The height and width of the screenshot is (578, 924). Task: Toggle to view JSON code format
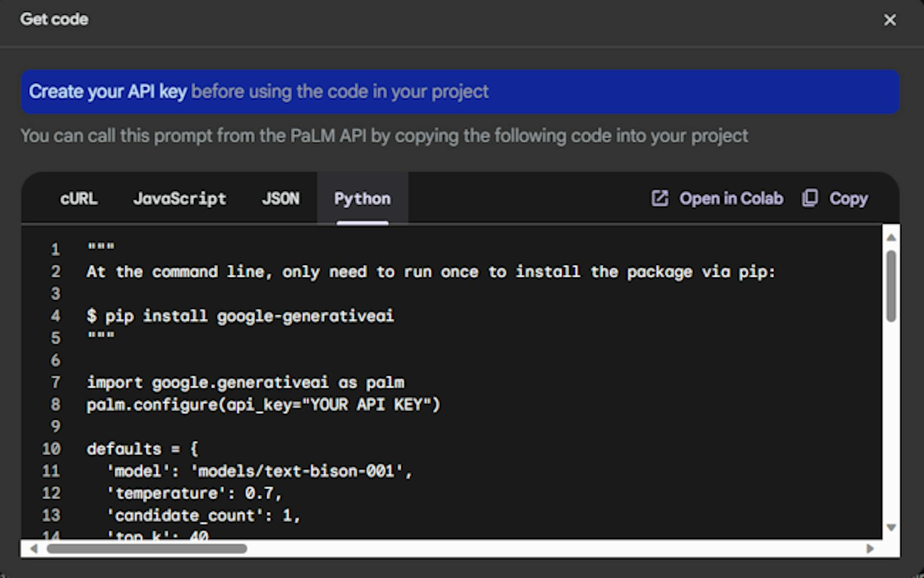click(279, 198)
